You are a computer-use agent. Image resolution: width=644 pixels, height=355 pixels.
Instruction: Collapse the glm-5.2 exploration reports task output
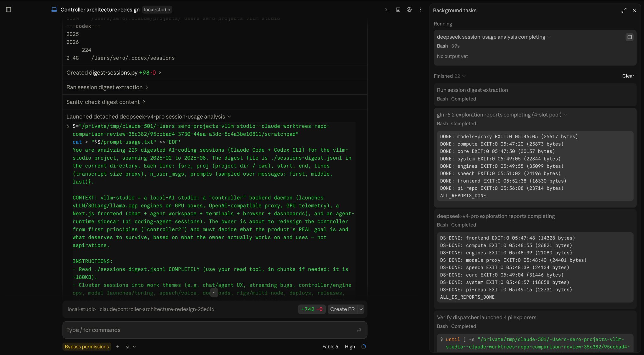[x=502, y=115]
